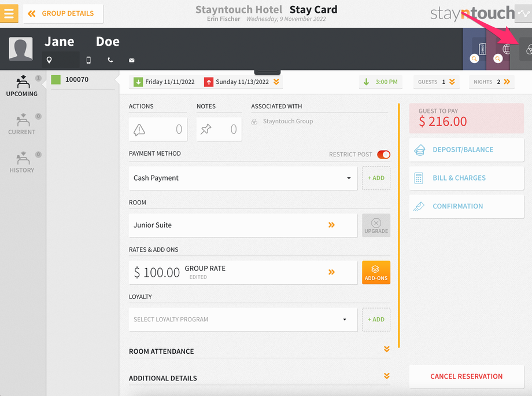This screenshot has height=396, width=532.
Task: Click the 3:00 PM arrival time
Action: coord(380,82)
